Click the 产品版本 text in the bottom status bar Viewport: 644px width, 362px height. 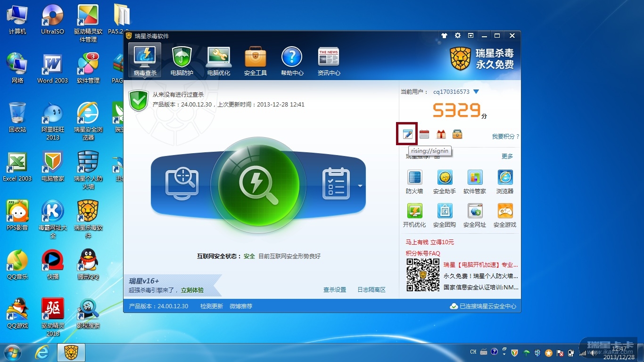pos(158,306)
